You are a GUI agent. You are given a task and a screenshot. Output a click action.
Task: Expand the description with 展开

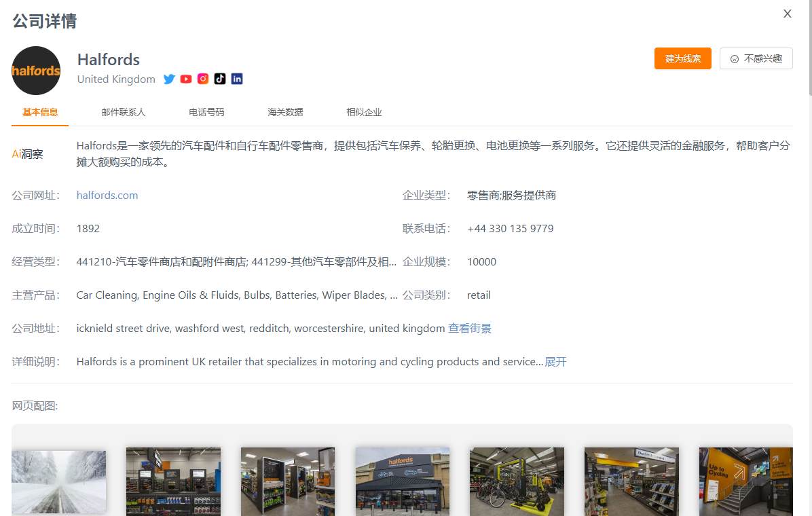(555, 362)
